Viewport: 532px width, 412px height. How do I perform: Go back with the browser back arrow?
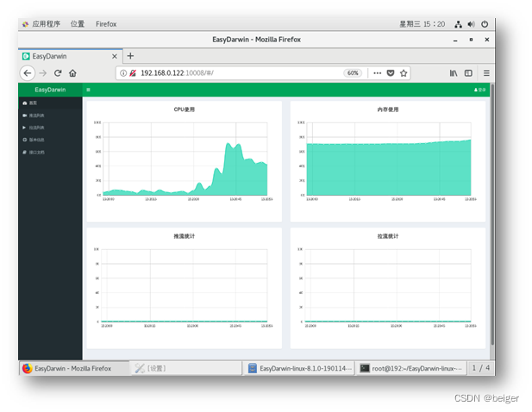28,73
